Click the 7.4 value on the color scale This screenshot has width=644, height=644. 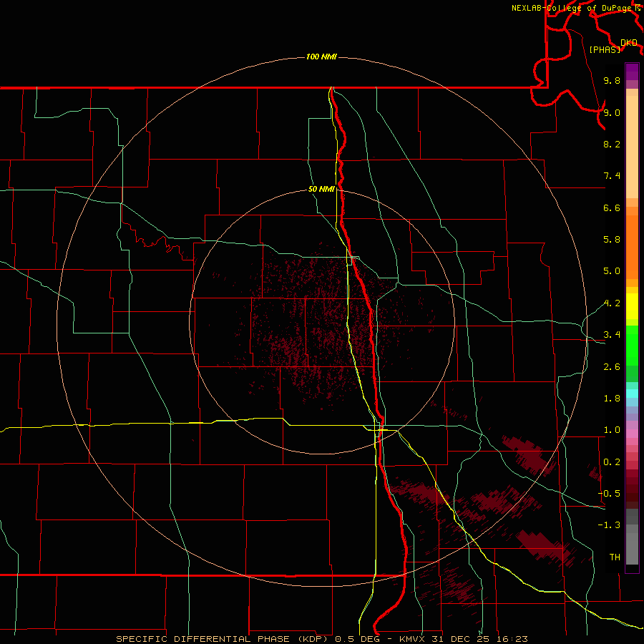(x=612, y=176)
